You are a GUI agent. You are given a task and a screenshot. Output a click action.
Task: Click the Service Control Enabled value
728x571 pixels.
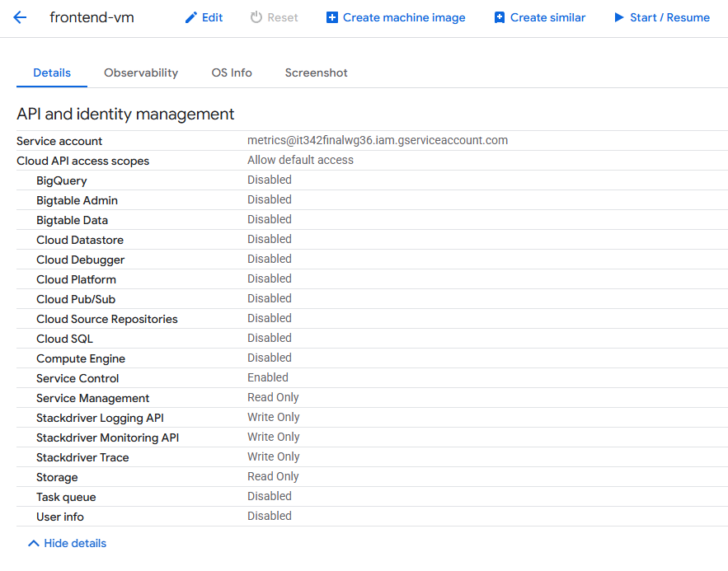[268, 377]
